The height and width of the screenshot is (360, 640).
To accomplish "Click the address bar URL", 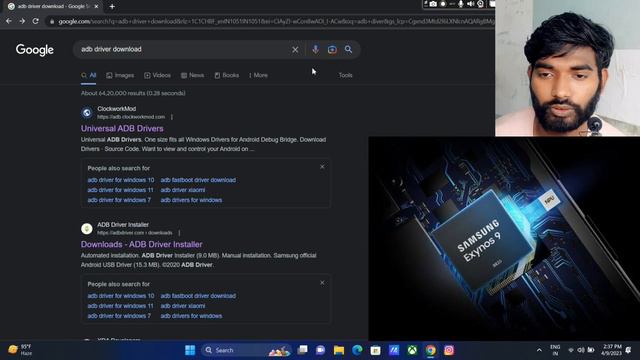I will pyautogui.click(x=276, y=21).
